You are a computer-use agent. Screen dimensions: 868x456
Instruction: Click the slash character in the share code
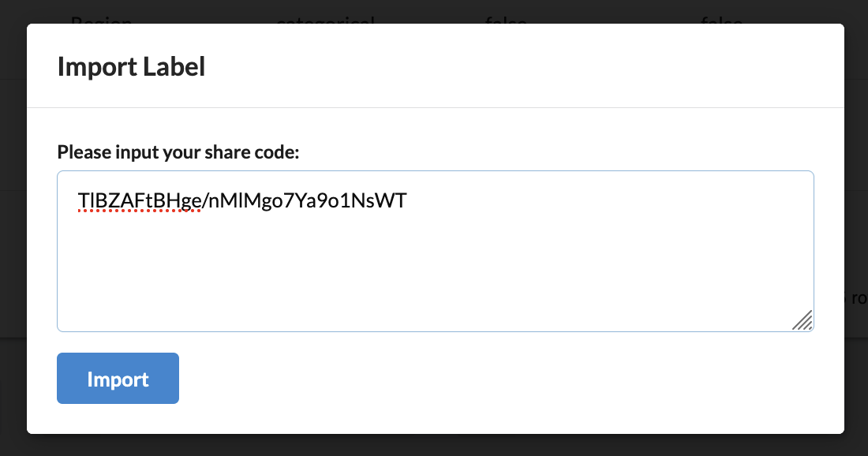tap(205, 200)
